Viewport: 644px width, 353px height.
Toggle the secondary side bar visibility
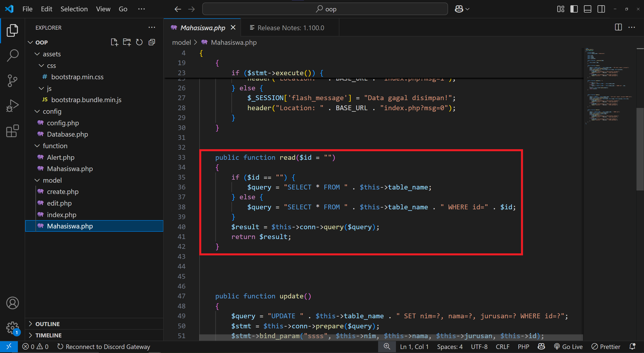pyautogui.click(x=601, y=9)
